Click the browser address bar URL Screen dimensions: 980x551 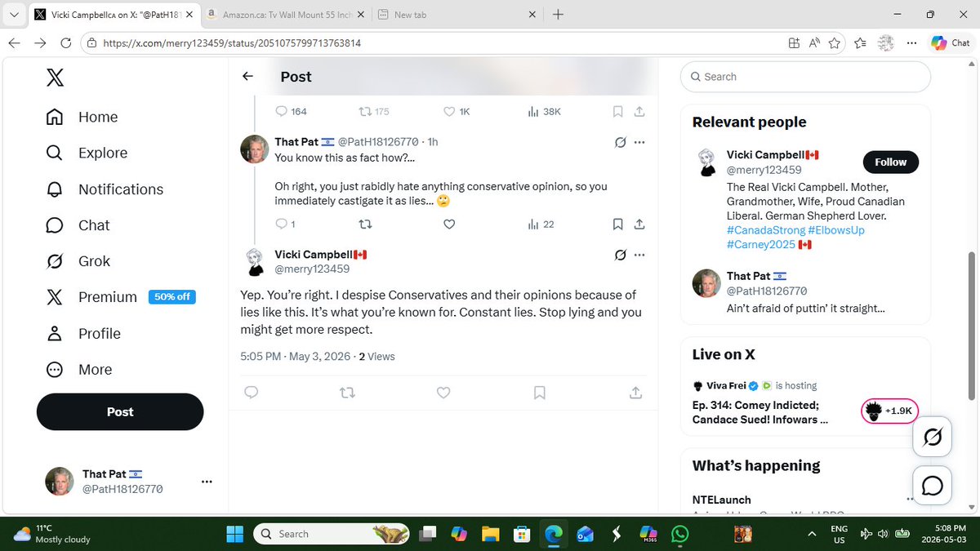point(232,43)
